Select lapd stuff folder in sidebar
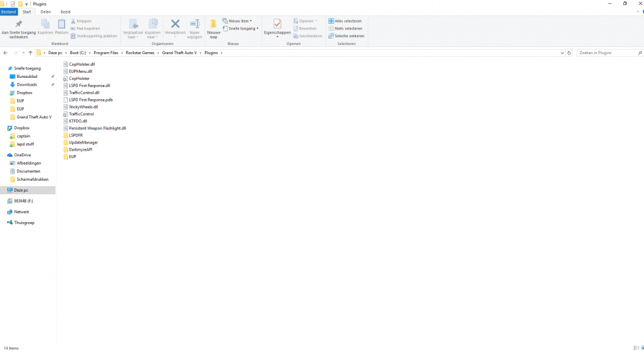This screenshot has height=352, width=644. pyautogui.click(x=25, y=144)
